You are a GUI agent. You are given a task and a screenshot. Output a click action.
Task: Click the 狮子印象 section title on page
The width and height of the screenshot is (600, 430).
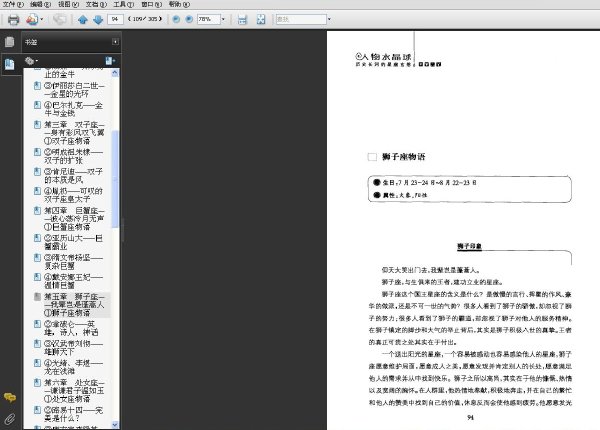(470, 246)
